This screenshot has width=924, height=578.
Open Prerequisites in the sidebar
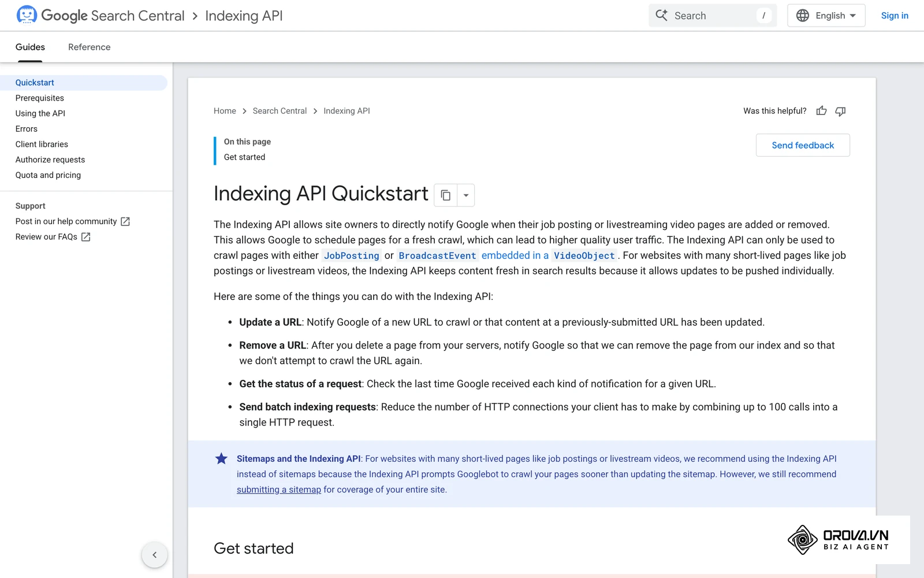pyautogui.click(x=40, y=98)
